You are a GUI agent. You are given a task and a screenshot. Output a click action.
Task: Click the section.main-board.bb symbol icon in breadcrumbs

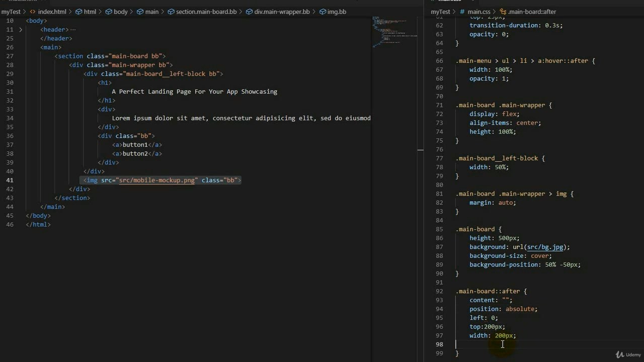(171, 12)
